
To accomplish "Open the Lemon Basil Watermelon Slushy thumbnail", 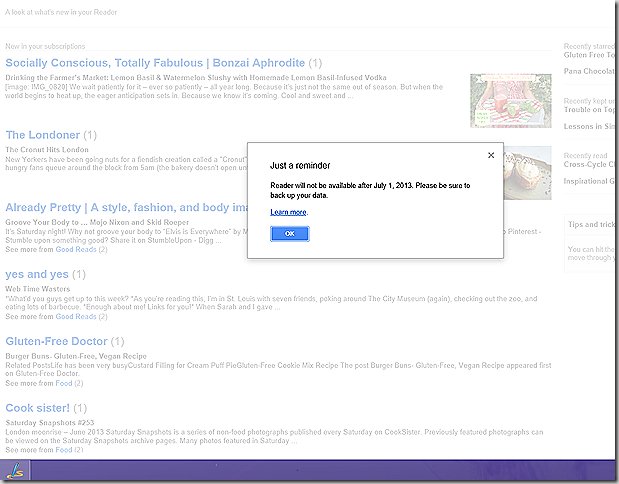I will [511, 101].
